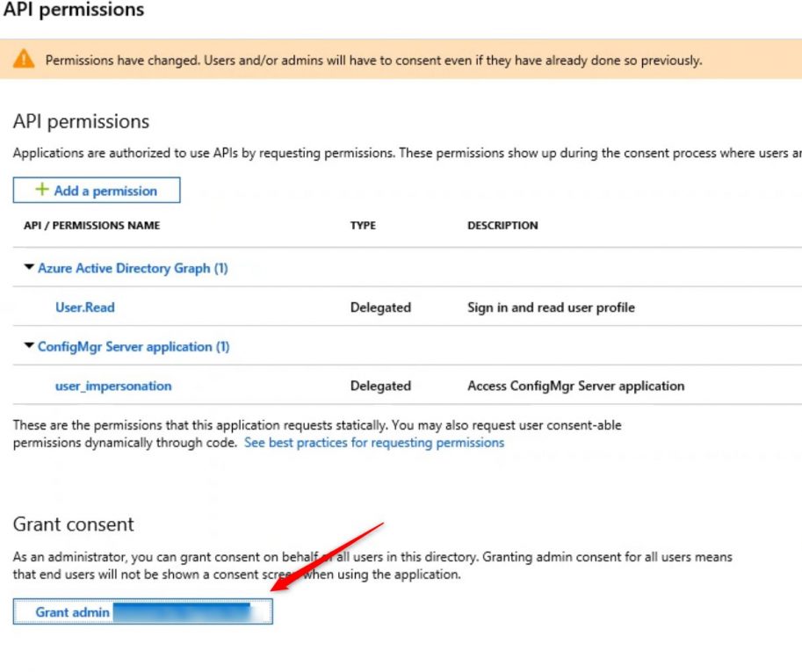Click the Type column header
This screenshot has height=672, width=802.
point(362,226)
